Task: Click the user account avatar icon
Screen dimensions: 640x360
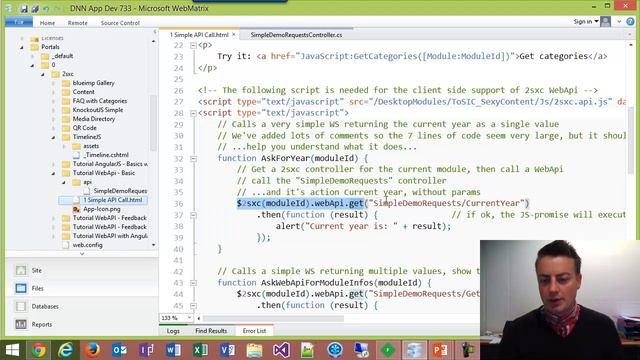Action: [x=606, y=22]
